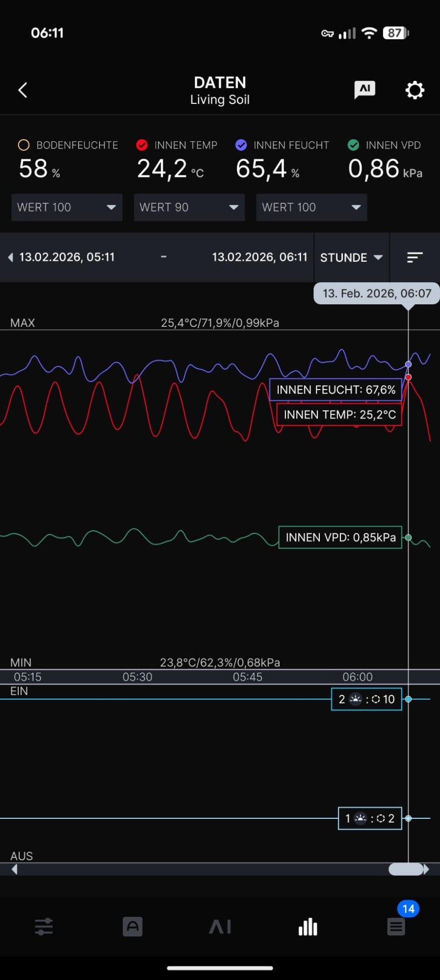Open the chart filter lines icon
440x980 pixels.
click(x=414, y=257)
